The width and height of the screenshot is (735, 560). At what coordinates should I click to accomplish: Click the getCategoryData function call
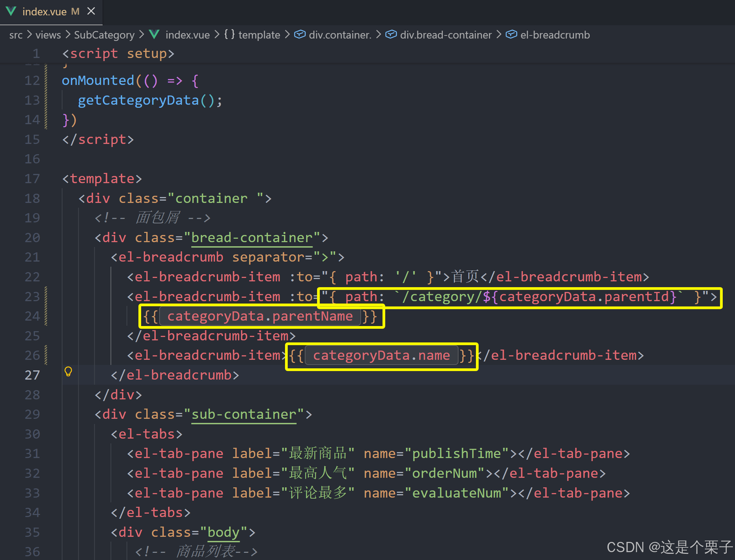point(138,100)
